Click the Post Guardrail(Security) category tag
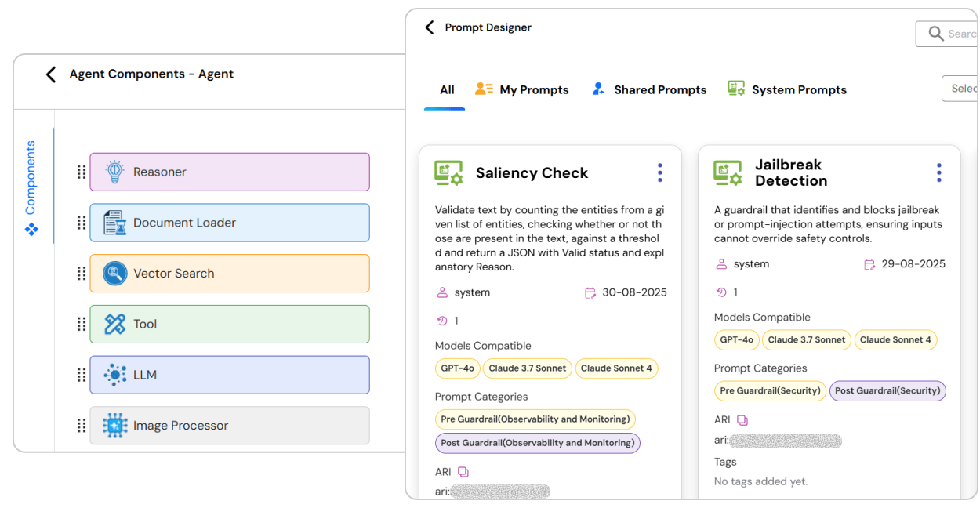Image resolution: width=980 pixels, height=508 pixels. coord(887,390)
